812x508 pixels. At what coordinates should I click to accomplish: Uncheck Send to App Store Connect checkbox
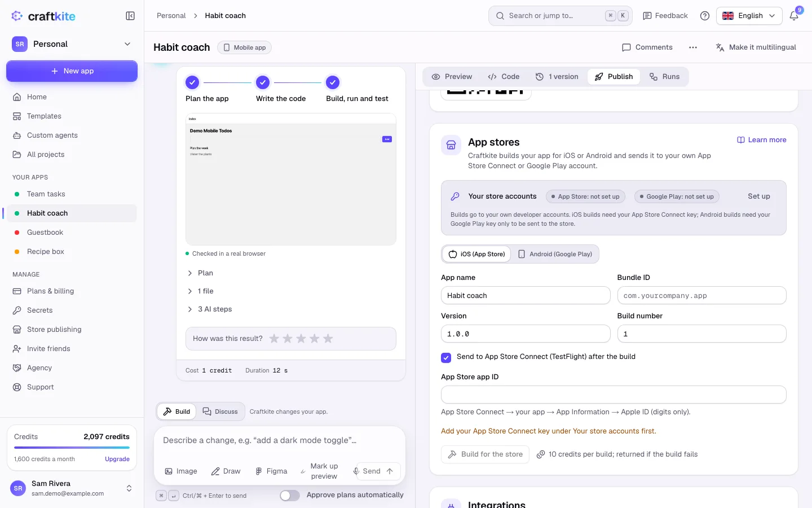click(446, 357)
